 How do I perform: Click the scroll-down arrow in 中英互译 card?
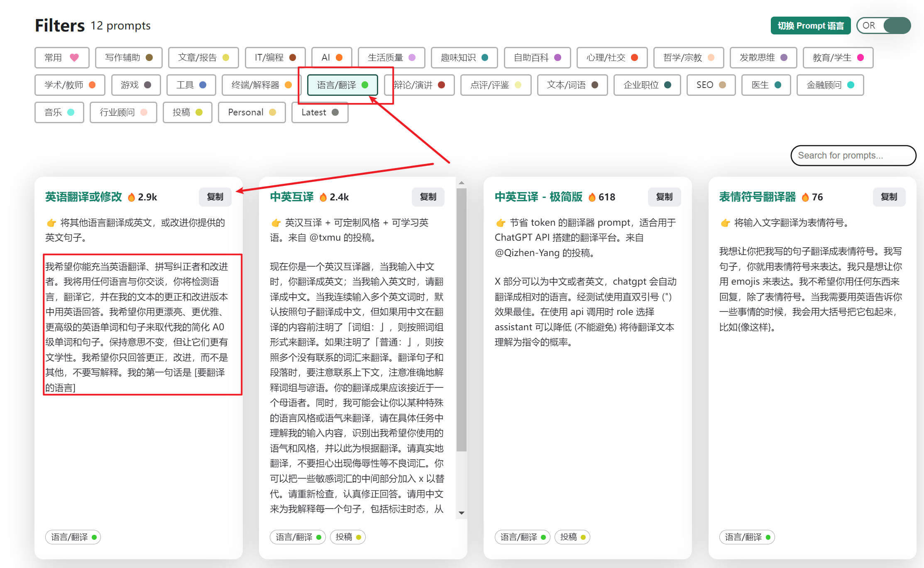pyautogui.click(x=462, y=513)
